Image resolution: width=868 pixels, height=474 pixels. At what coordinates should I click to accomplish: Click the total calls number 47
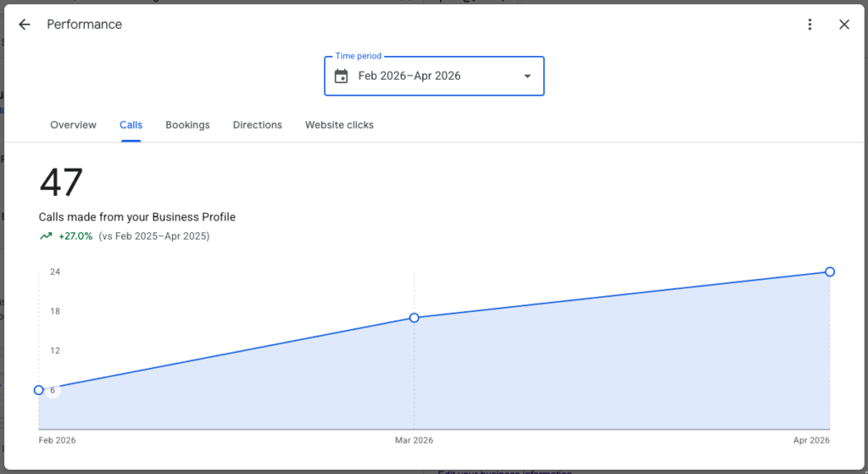61,183
